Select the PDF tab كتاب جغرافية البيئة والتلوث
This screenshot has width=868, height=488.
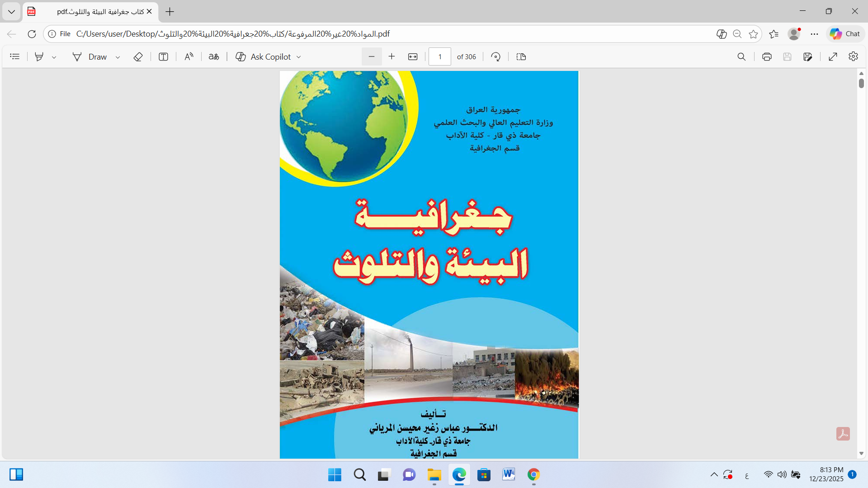point(90,12)
